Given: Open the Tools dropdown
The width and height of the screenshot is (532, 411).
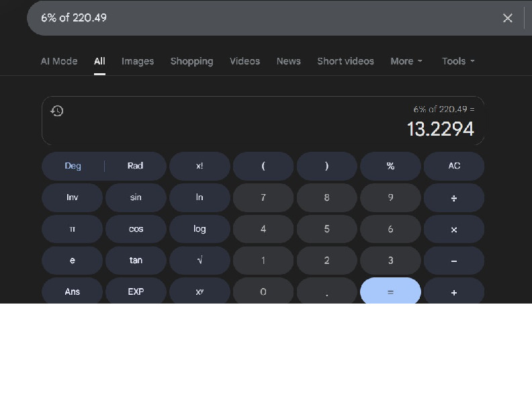Looking at the screenshot, I should point(458,61).
